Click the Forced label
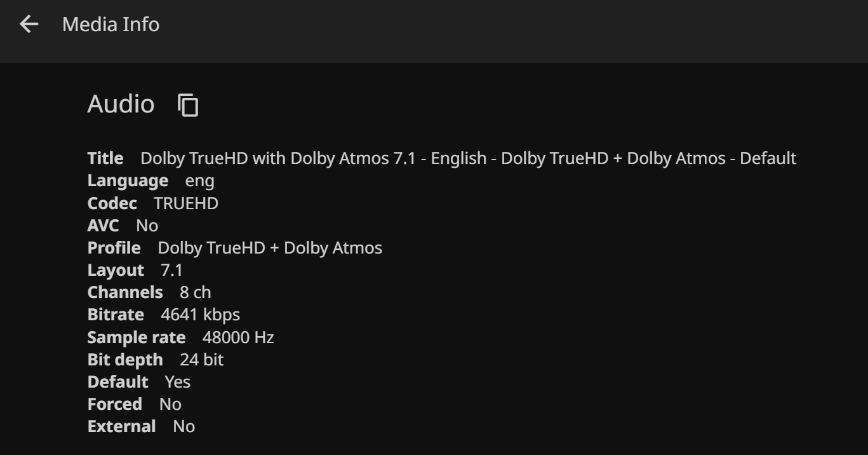Viewport: 868px width, 455px height. [x=114, y=404]
